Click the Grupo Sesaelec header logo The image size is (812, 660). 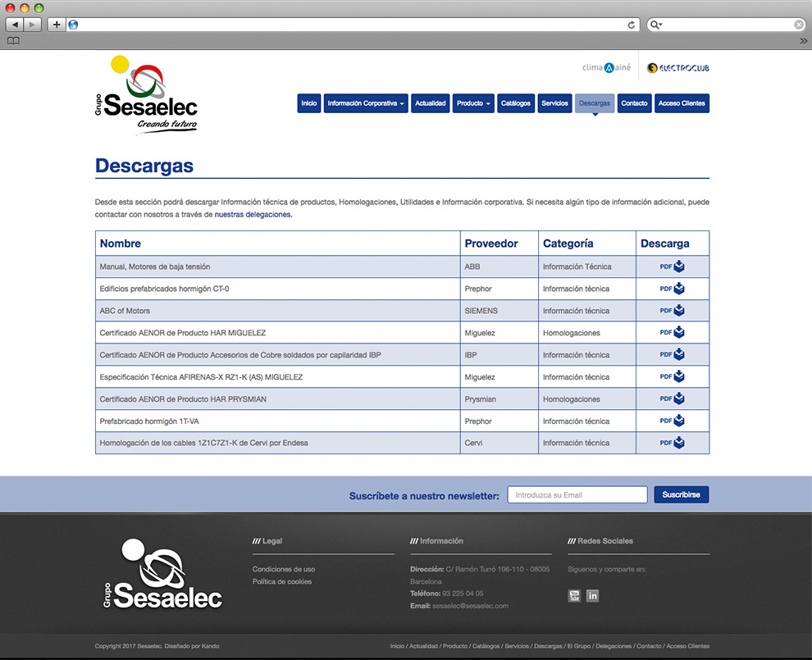point(146,94)
